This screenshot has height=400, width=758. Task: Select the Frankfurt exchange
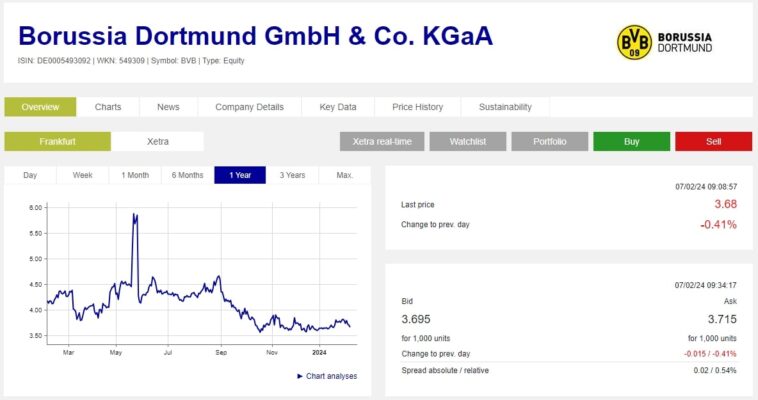click(x=57, y=142)
